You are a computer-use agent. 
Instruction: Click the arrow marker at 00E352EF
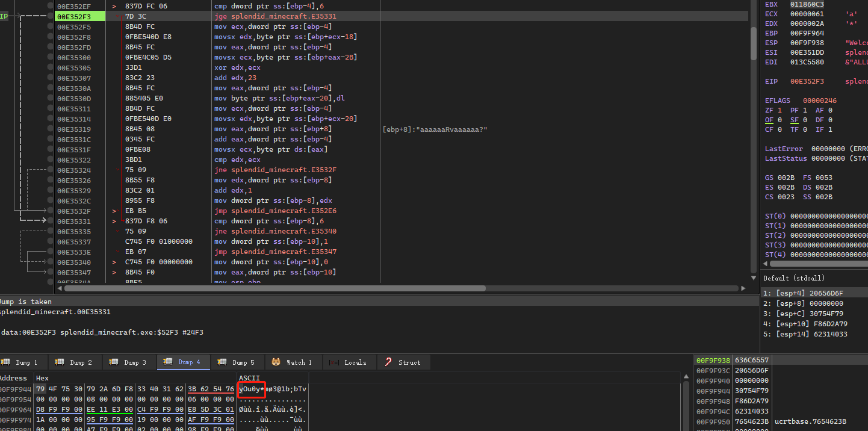pos(114,7)
